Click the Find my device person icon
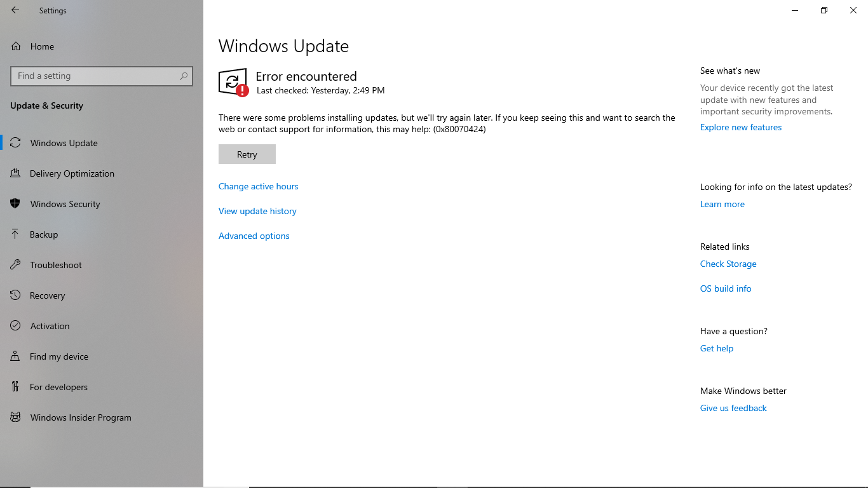Image resolution: width=868 pixels, height=488 pixels. [16, 356]
